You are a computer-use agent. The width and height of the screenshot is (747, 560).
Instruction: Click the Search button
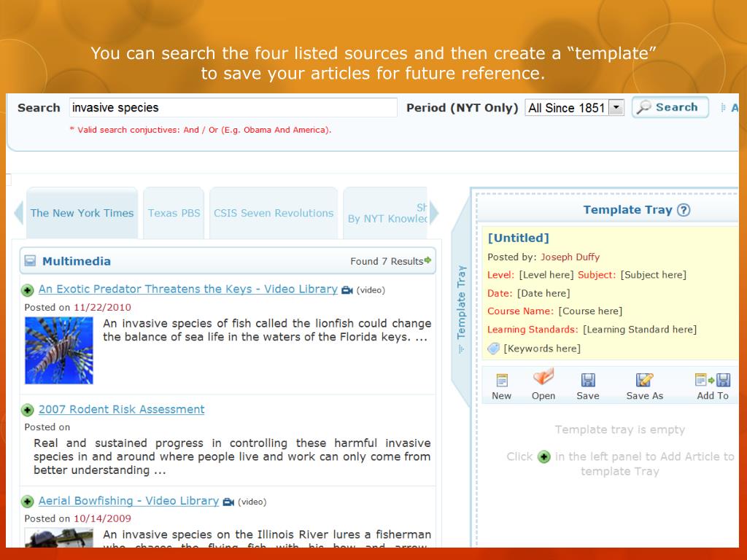[x=670, y=108]
